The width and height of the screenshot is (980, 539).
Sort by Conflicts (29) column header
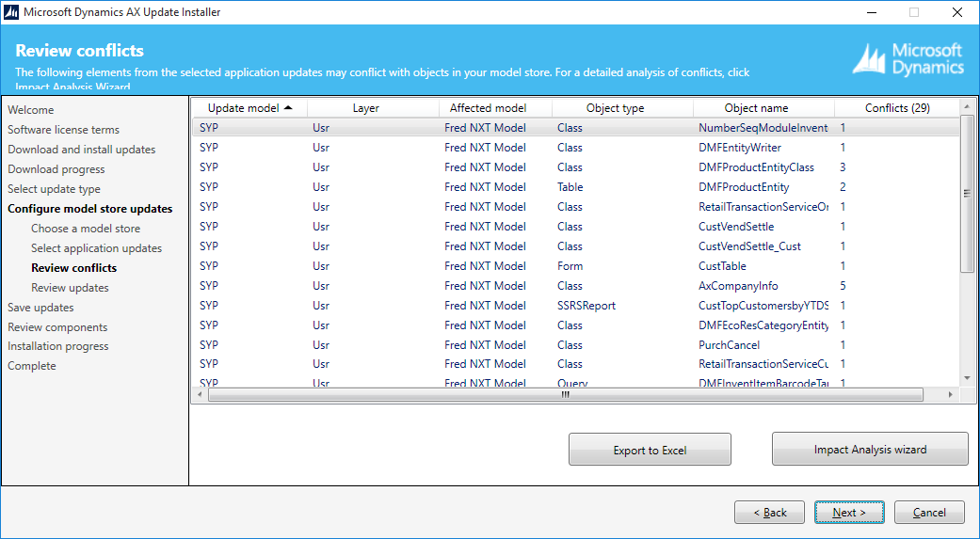coord(897,108)
